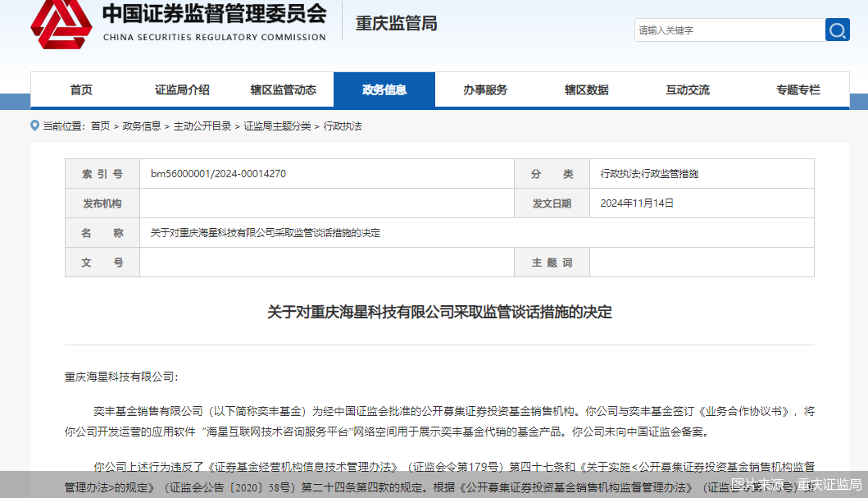Click the search magnifier icon
The image size is (868, 498).
[837, 30]
